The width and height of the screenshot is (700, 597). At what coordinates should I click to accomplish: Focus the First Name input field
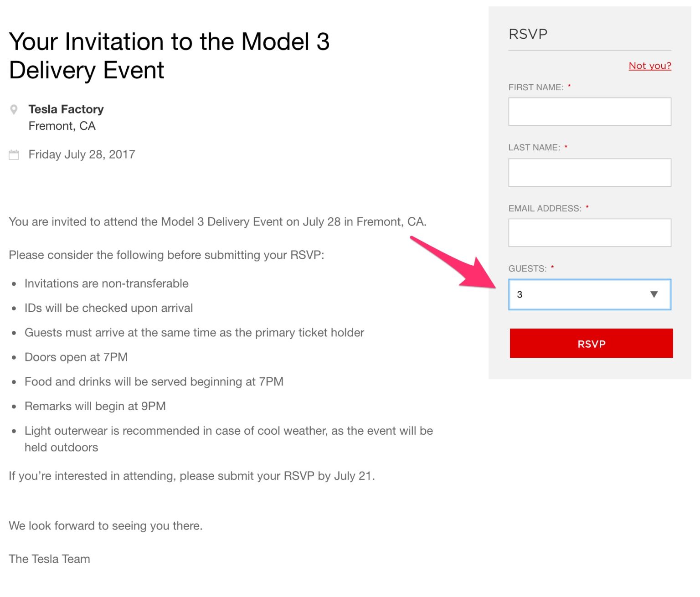coord(589,112)
